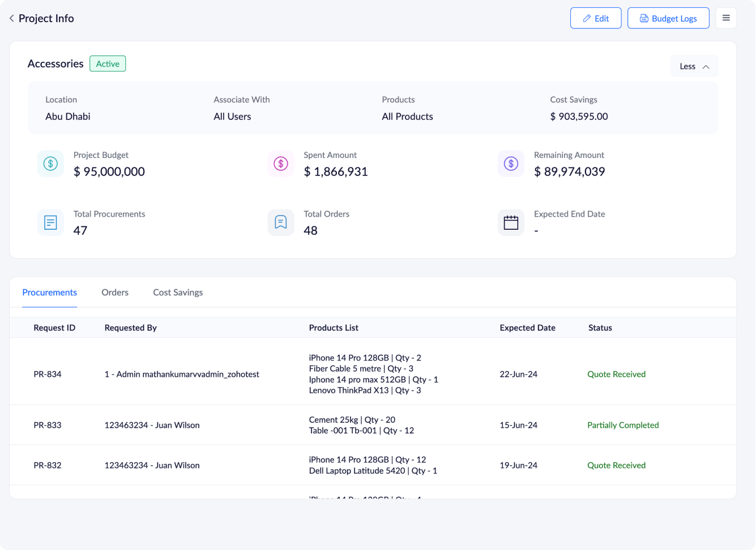Click the Total Orders receipt icon

tap(281, 222)
